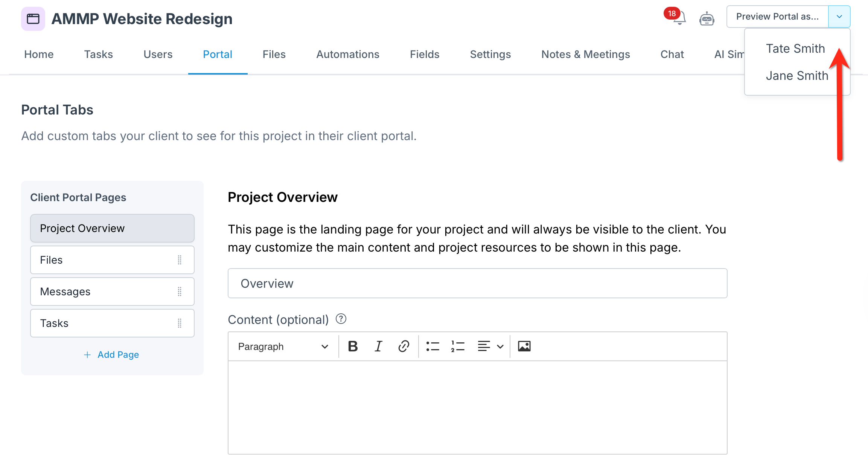Insert bulleted list in content editor

pos(432,346)
